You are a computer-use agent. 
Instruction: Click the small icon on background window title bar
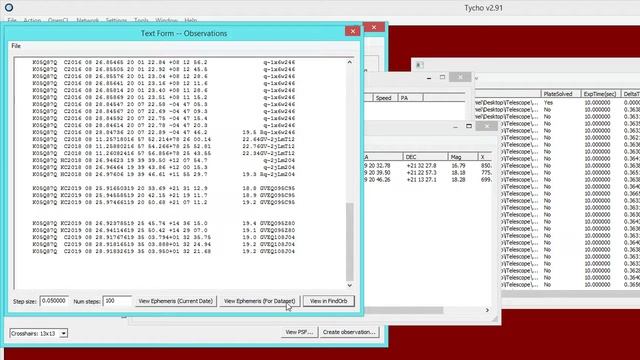coord(420,64)
